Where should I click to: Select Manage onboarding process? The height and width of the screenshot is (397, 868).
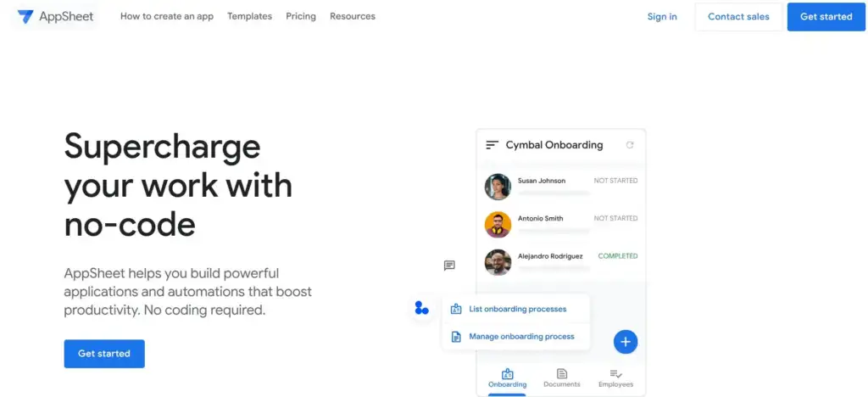click(x=521, y=336)
